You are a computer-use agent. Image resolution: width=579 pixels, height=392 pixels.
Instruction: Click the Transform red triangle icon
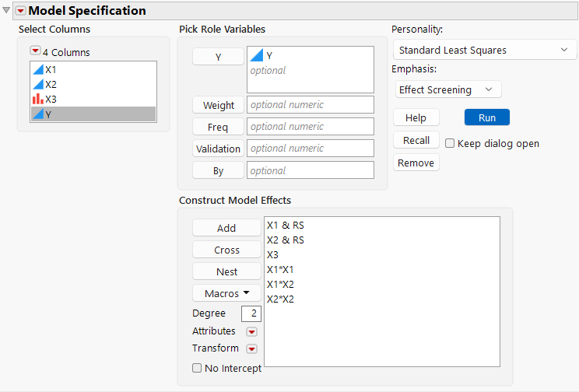251,349
